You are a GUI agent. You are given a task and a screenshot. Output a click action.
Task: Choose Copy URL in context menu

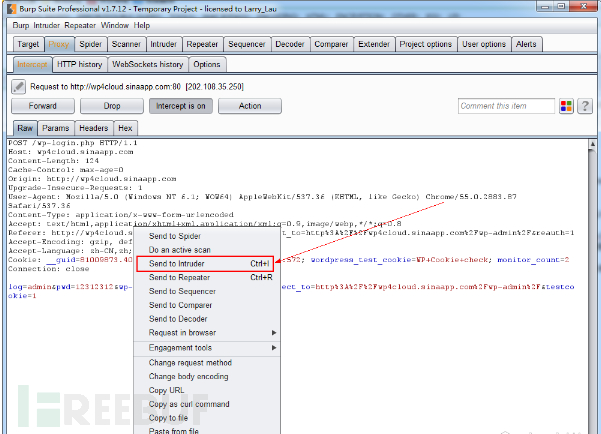[x=207, y=390]
